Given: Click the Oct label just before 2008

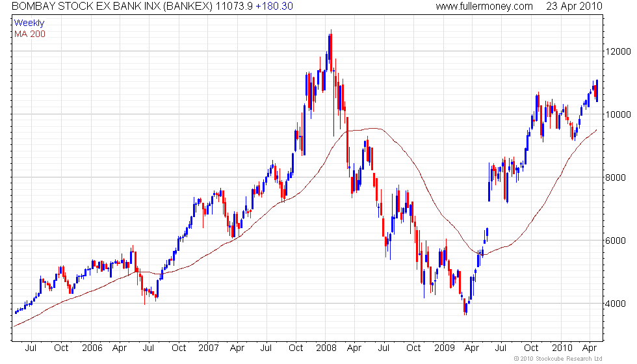Looking at the screenshot, I should click(296, 348).
